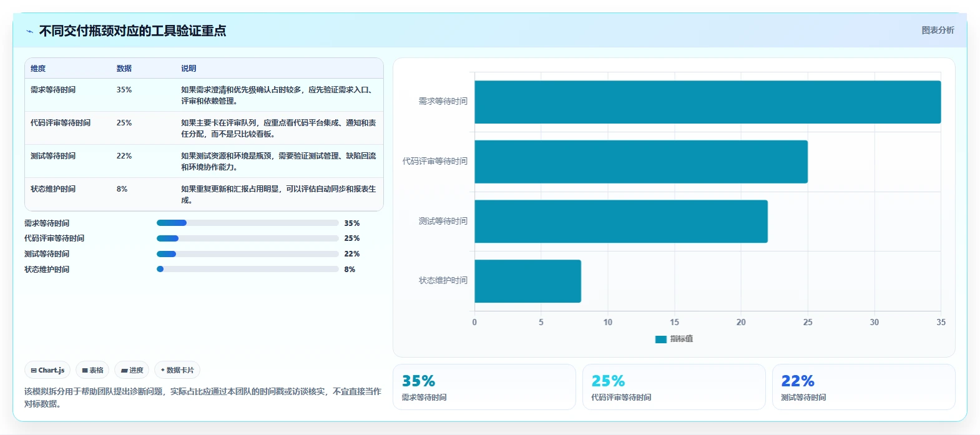Select the 数据卡片 tag chip
The image size is (980, 435).
coord(177,370)
